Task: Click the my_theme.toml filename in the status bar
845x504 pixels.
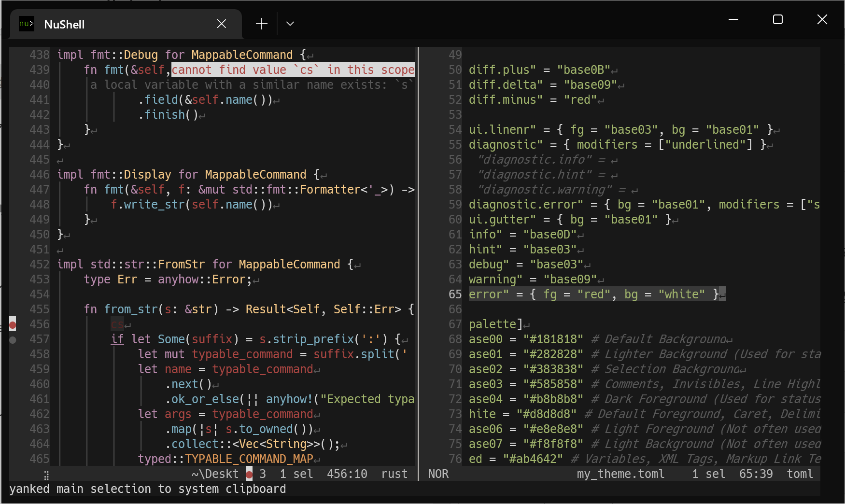Action: (620, 474)
